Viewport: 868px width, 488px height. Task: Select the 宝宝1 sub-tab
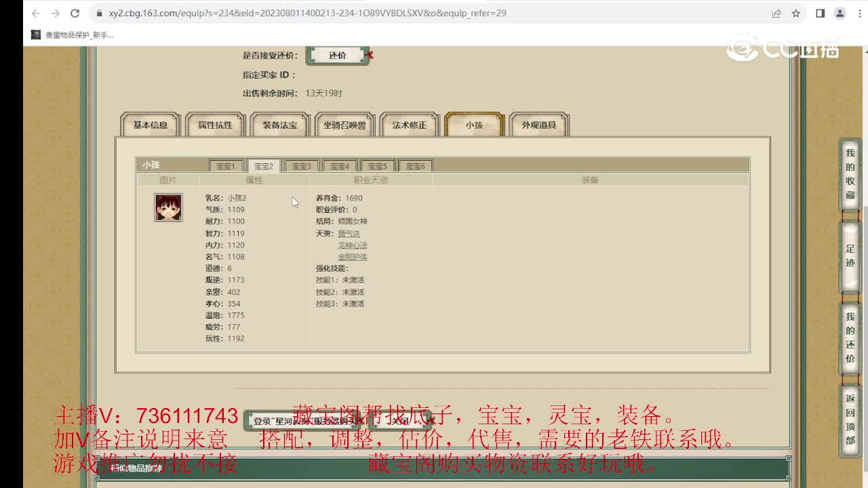pyautogui.click(x=226, y=166)
